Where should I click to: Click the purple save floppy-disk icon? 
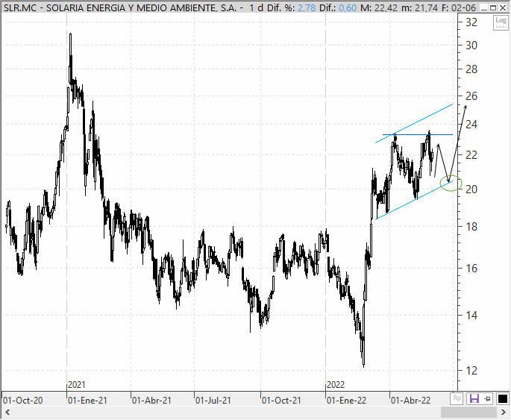(x=474, y=398)
